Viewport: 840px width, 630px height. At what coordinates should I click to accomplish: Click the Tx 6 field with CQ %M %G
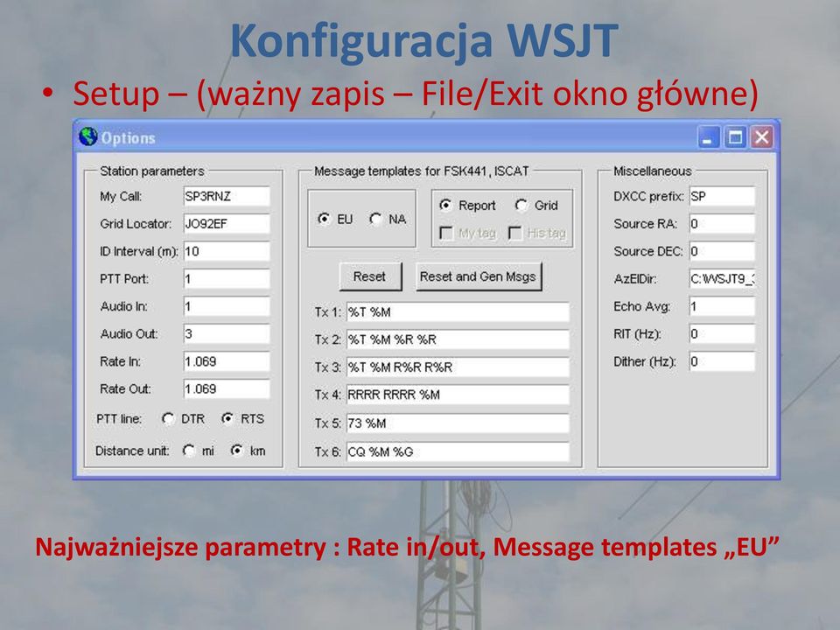coord(458,451)
